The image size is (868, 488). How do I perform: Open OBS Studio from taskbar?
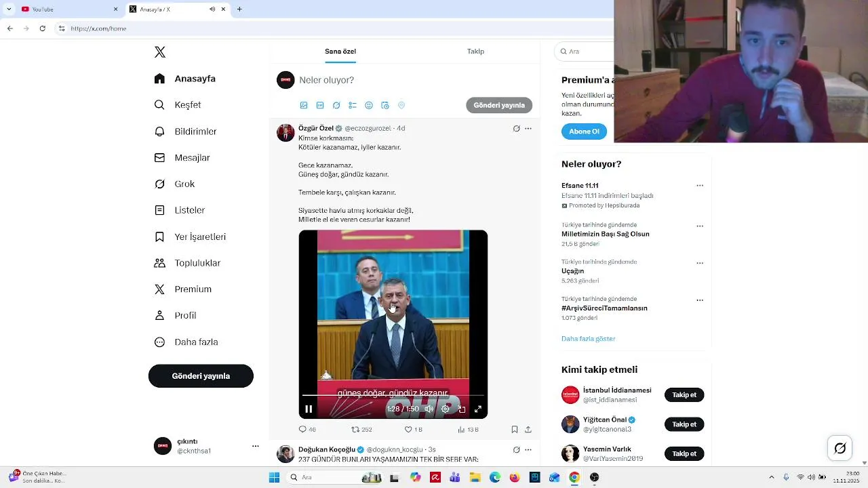tap(595, 478)
